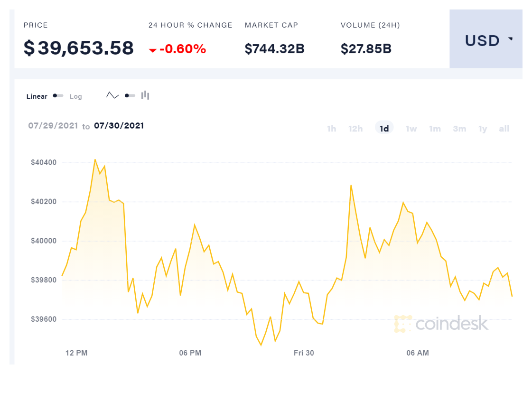The height and width of the screenshot is (393, 532).
Task: Select the 12h time range
Action: (355, 129)
